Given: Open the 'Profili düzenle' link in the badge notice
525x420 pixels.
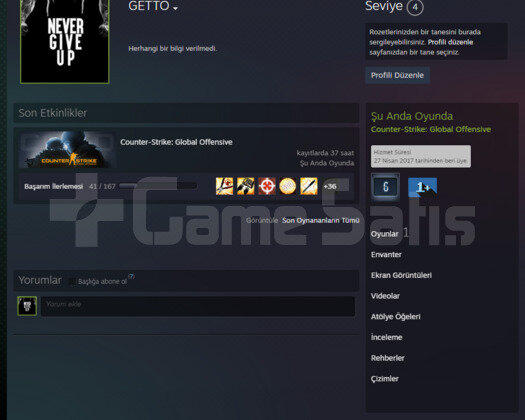Looking at the screenshot, I should coord(450,42).
